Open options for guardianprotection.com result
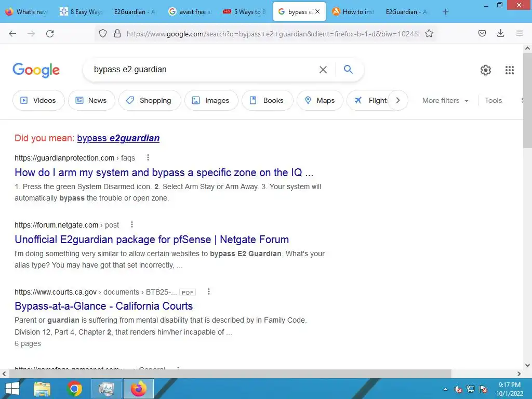Viewport: 532px width, 399px height. pos(148,157)
